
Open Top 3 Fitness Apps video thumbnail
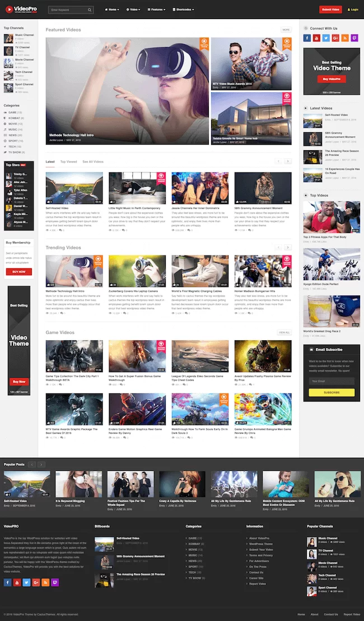pos(332,217)
